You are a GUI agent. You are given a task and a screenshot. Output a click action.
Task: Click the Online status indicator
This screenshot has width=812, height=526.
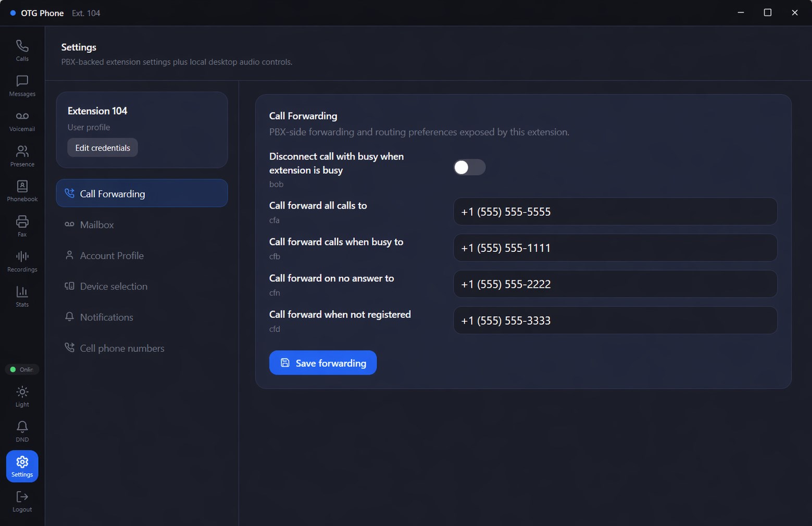click(22, 370)
